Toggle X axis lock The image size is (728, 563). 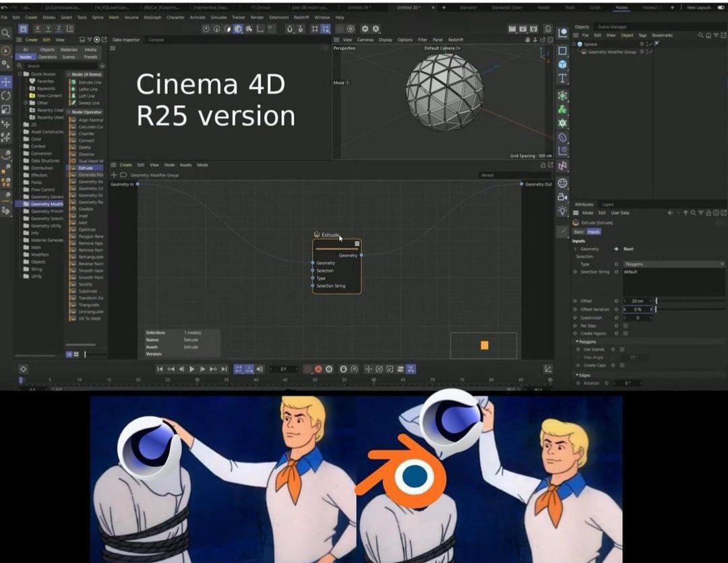[37, 28]
